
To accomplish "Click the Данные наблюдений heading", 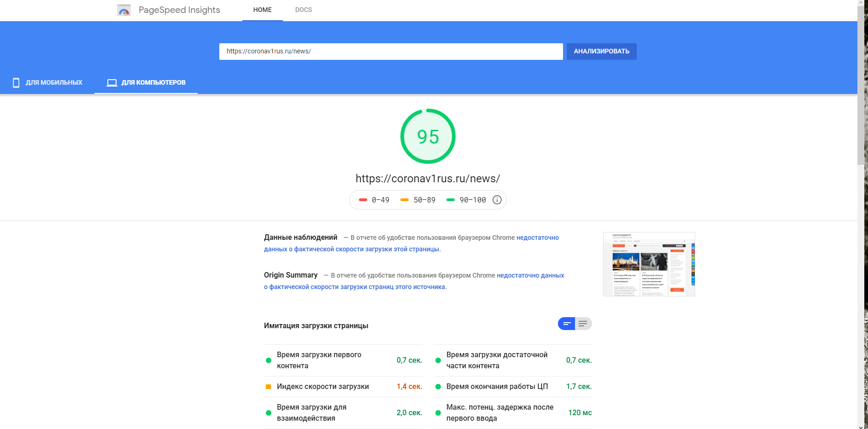I will [x=301, y=238].
